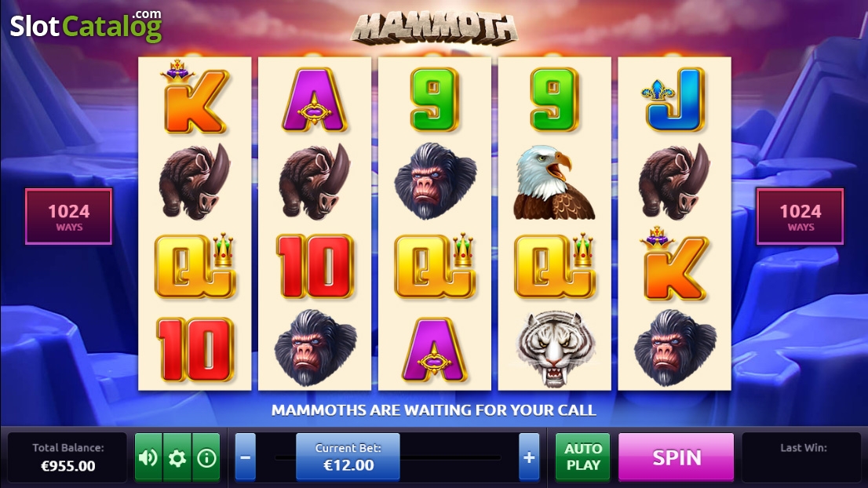Click the left 1024 WAYS panel
This screenshot has height=488, width=868.
click(68, 217)
